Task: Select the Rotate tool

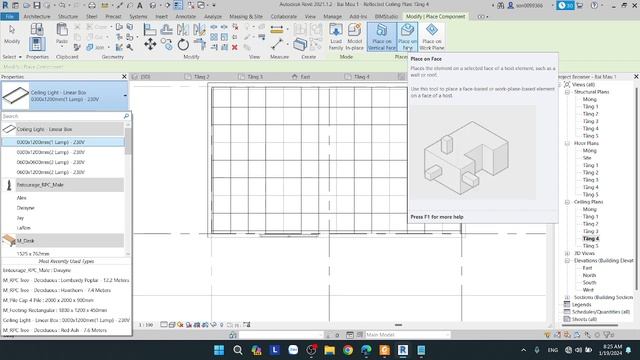Action: (183, 44)
